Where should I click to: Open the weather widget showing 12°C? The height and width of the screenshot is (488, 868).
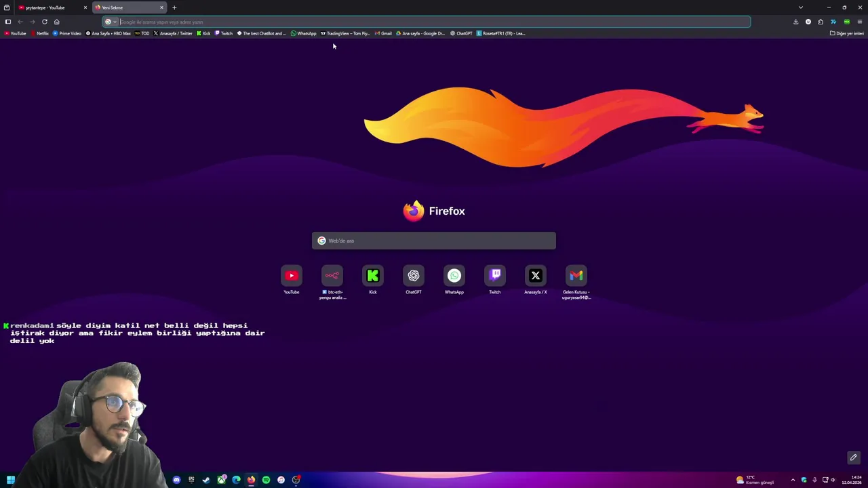tap(755, 480)
